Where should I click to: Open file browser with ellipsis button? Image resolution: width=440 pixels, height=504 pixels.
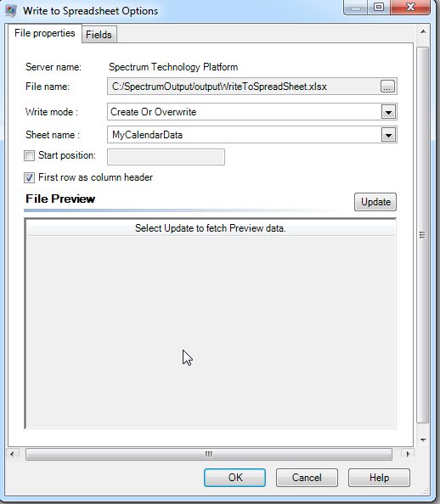[x=387, y=87]
